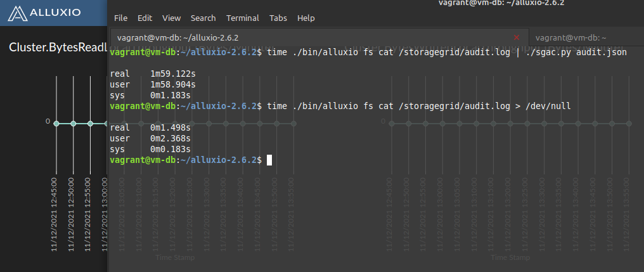Click the y-axis 0 label in Alluxio chart
Screen dimensions: 644x272
48,122
